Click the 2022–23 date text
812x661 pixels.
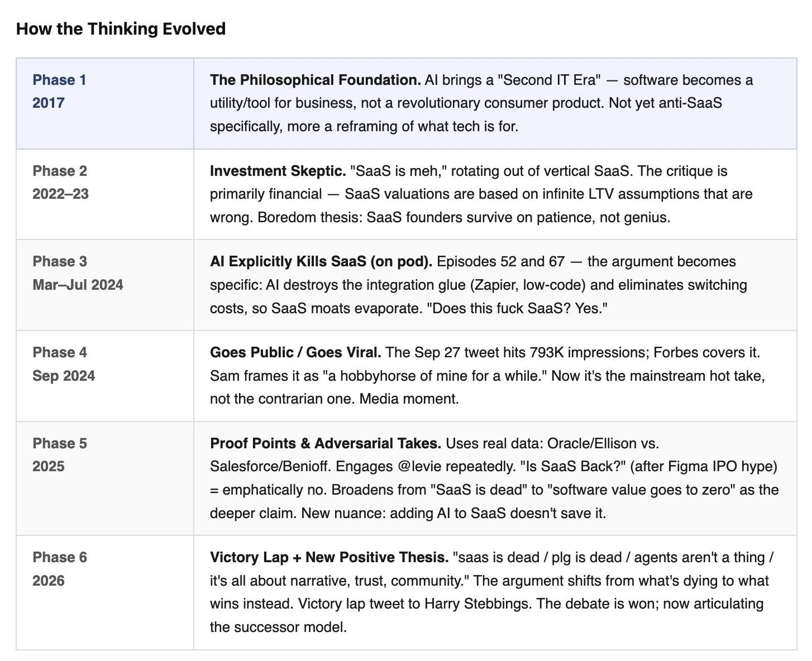click(60, 194)
